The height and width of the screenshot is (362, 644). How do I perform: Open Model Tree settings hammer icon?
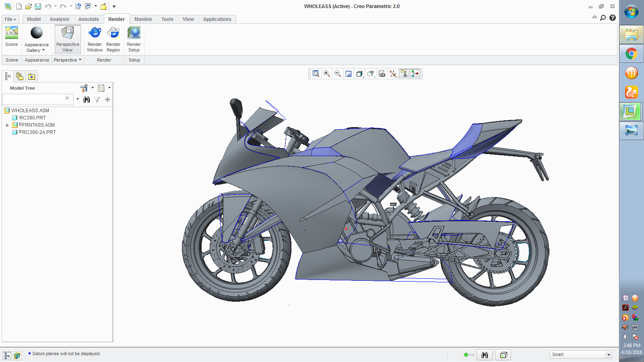pyautogui.click(x=84, y=88)
